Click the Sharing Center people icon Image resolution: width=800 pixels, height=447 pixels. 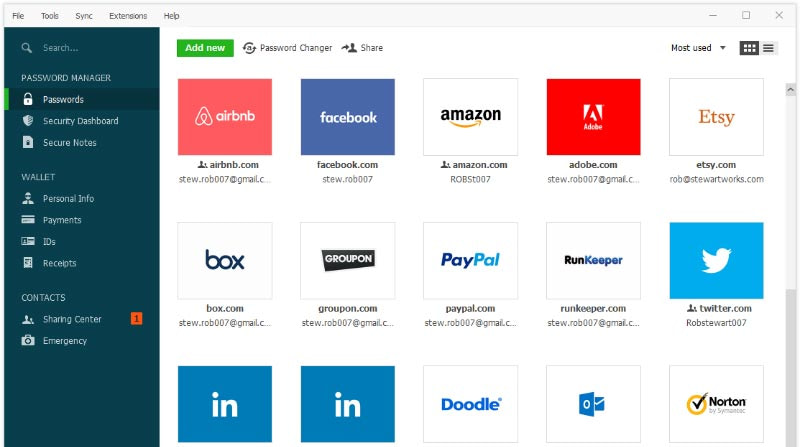click(28, 319)
